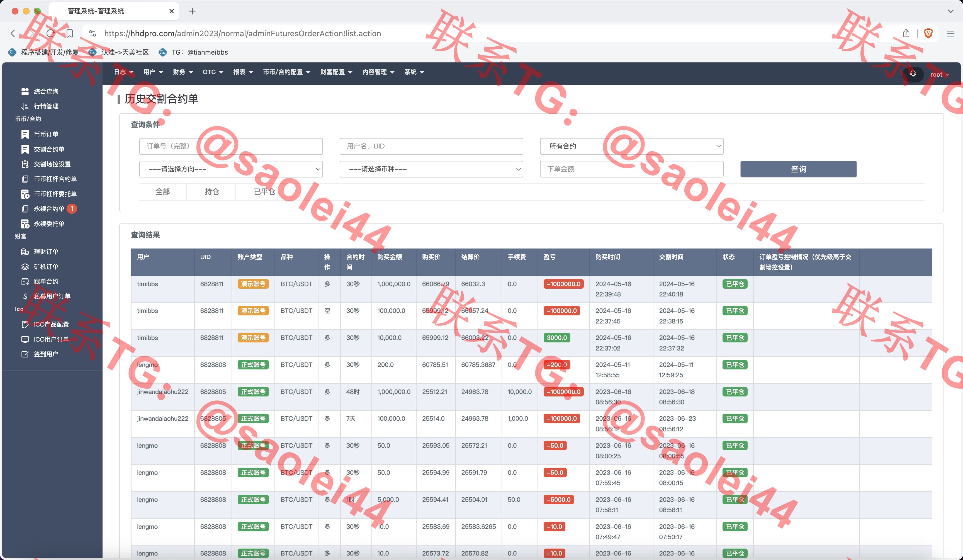Image resolution: width=963 pixels, height=560 pixels.
Task: Switch to the 管理系统 browser tab
Action: point(113,11)
